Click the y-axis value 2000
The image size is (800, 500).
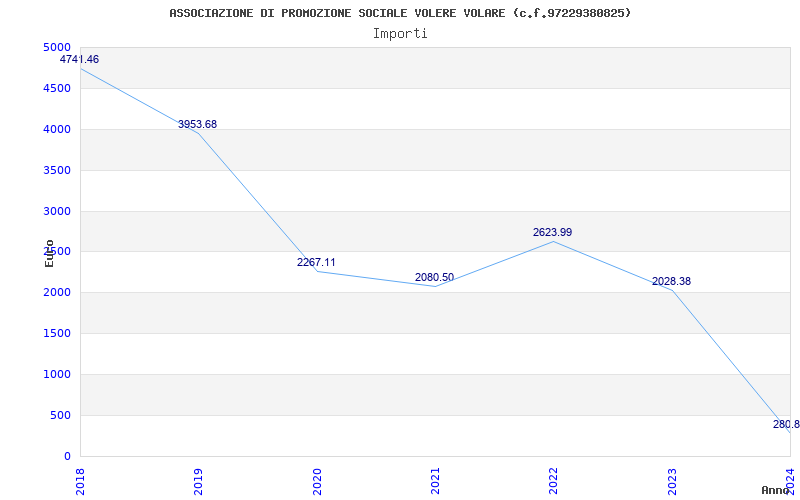pyautogui.click(x=57, y=292)
